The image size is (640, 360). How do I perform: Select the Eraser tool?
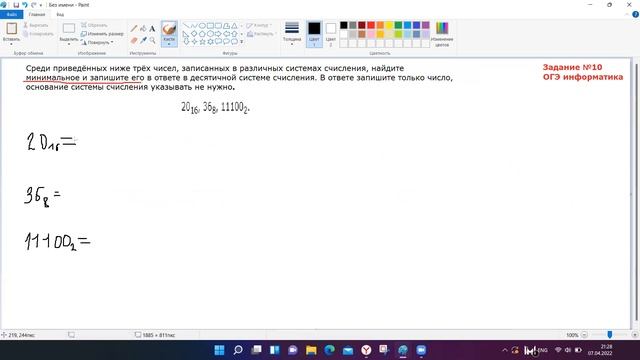coord(134,40)
